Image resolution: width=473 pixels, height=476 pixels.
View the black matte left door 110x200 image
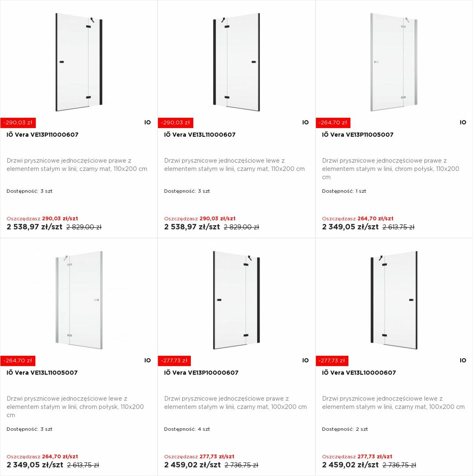[236, 62]
